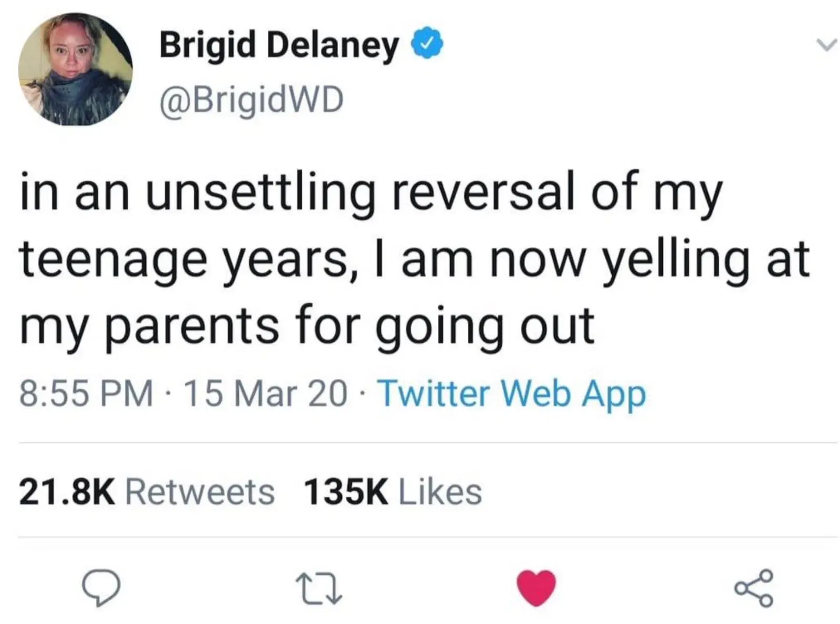The image size is (840, 624).
Task: Click the word "unsettling" in the tweet
Action: point(261,194)
